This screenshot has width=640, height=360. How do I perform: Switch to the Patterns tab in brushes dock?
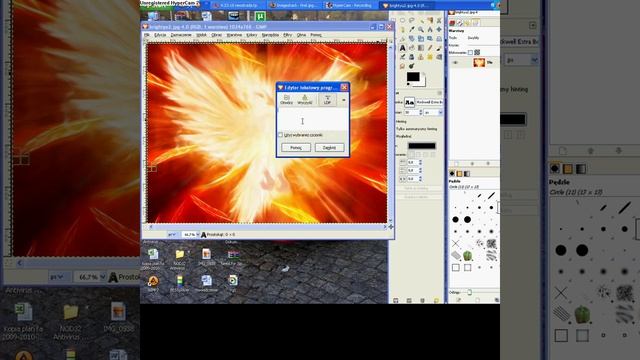459,173
